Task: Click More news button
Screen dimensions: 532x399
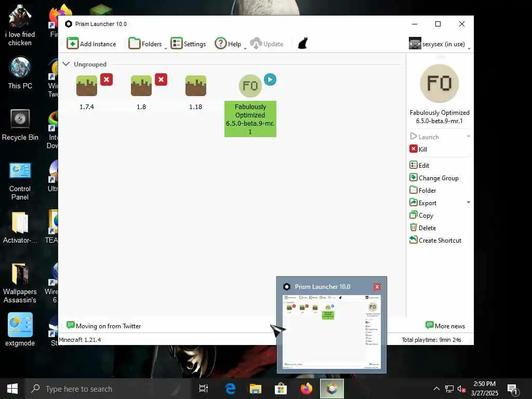Action: (445, 326)
